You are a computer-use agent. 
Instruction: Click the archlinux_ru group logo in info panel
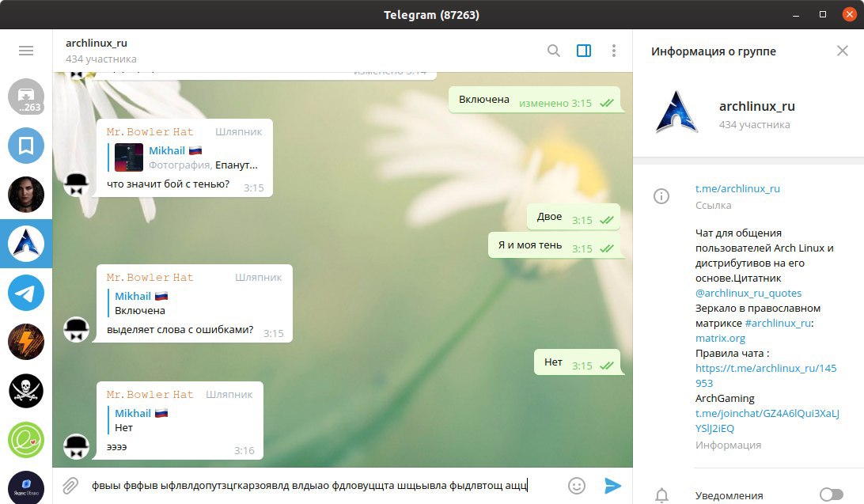pyautogui.click(x=676, y=113)
